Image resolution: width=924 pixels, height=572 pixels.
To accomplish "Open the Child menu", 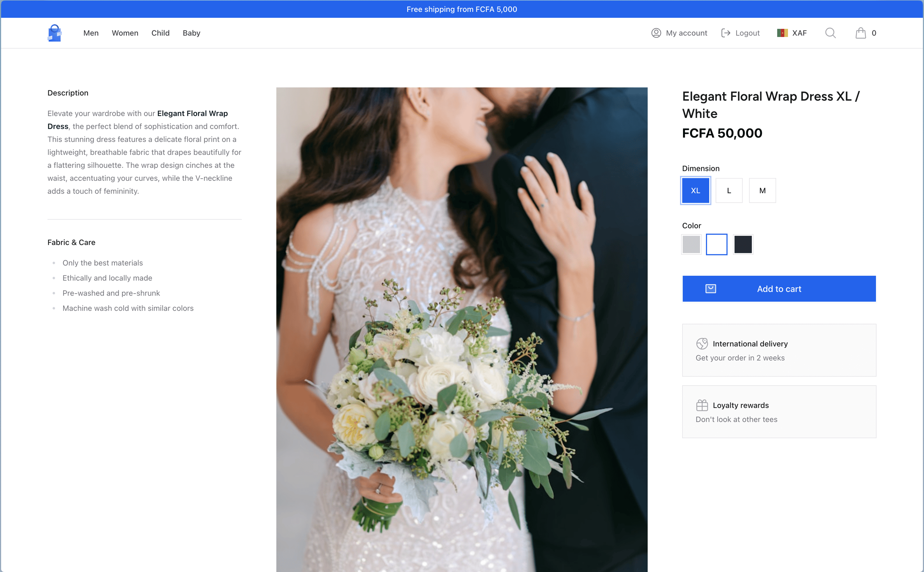I will (161, 33).
